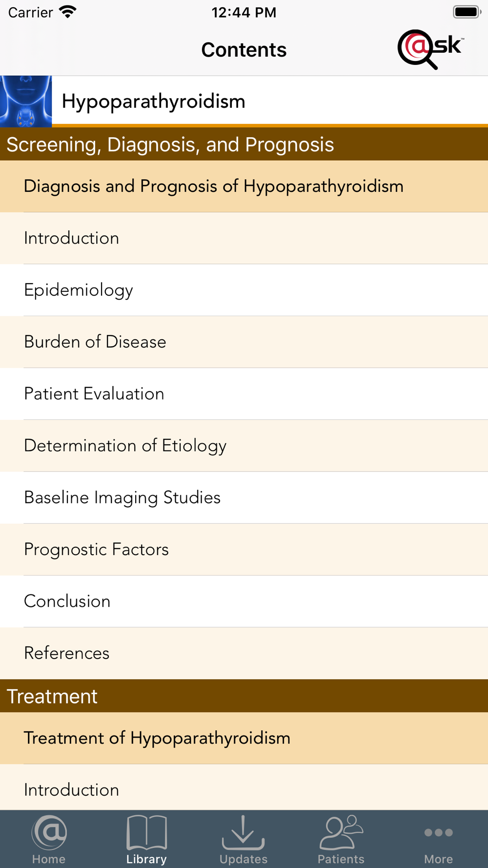
Task: Open the More dots icon
Action: point(438,832)
